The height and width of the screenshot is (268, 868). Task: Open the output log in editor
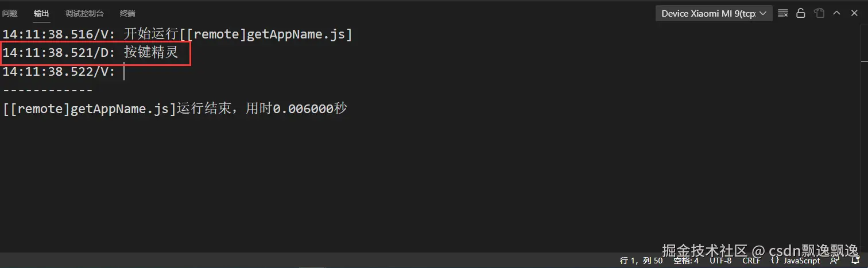819,13
